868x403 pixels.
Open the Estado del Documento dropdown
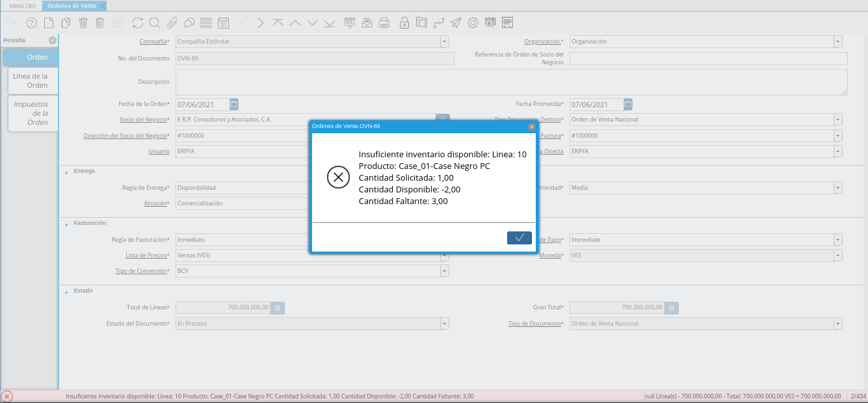tap(444, 324)
